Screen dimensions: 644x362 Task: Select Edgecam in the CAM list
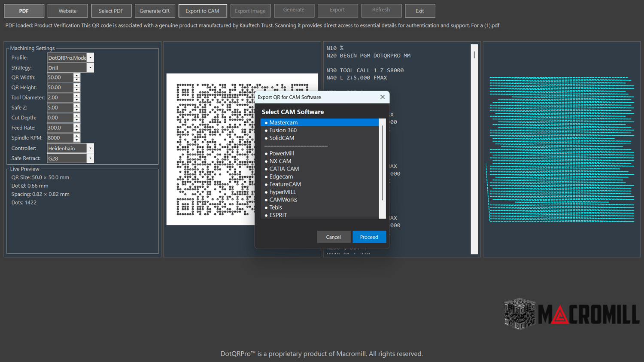[x=319, y=176]
